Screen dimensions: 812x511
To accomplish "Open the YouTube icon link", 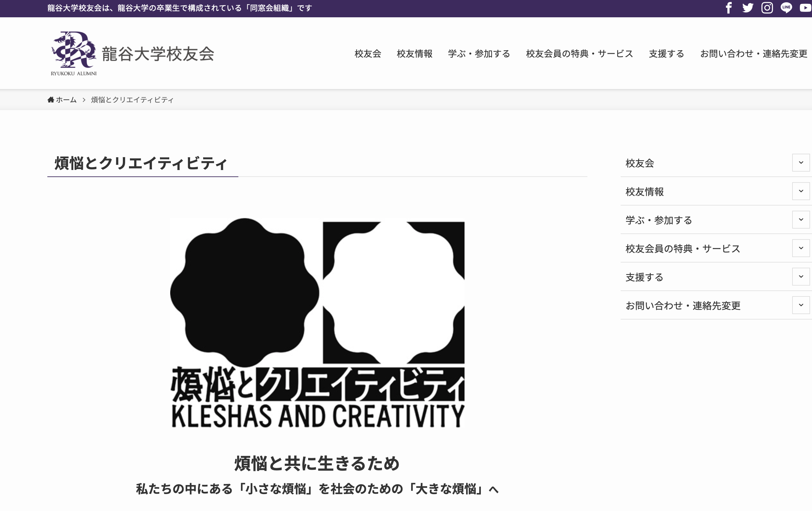I will pos(806,8).
